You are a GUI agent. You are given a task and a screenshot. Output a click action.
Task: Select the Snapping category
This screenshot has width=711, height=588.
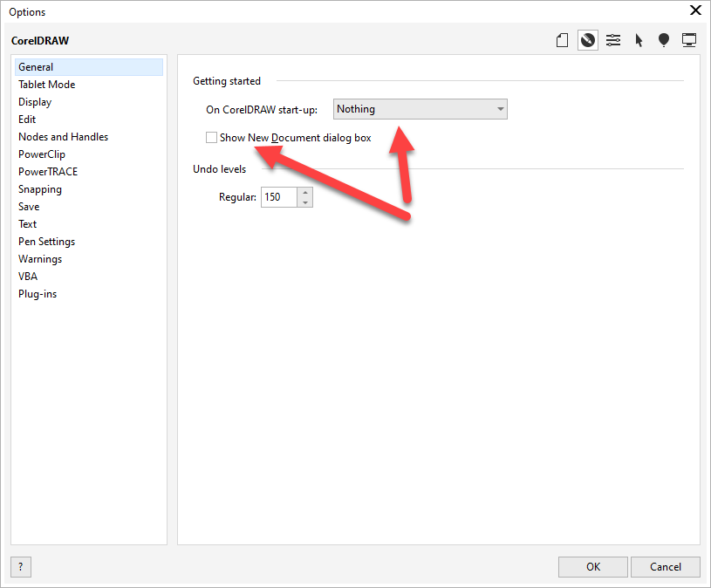coord(89,189)
